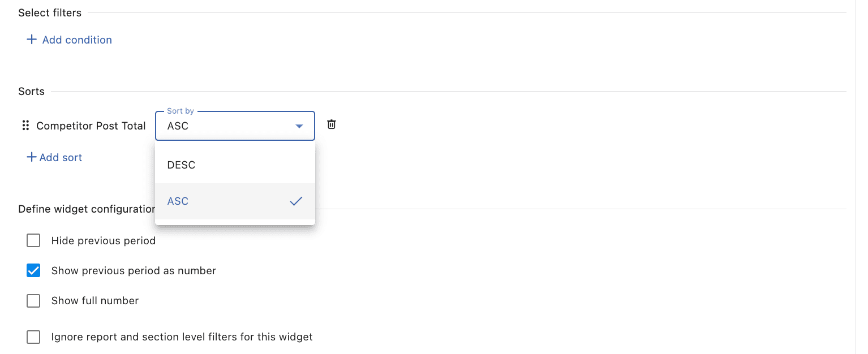Viewport: 868px width, 354px height.
Task: Click the Competitor Post Total sort label
Action: 91,126
